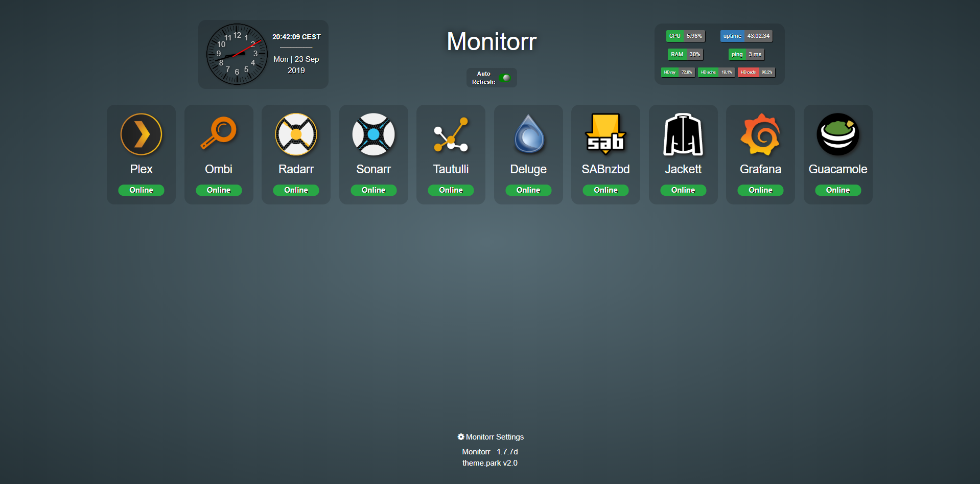Open the Plex service icon
980x484 pixels.
point(141,134)
